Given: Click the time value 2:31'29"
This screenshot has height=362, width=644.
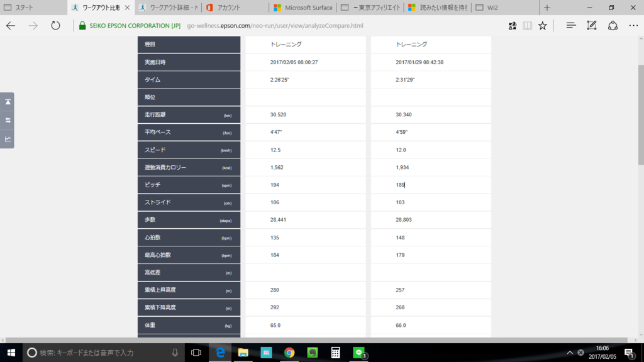Looking at the screenshot, I should 405,80.
